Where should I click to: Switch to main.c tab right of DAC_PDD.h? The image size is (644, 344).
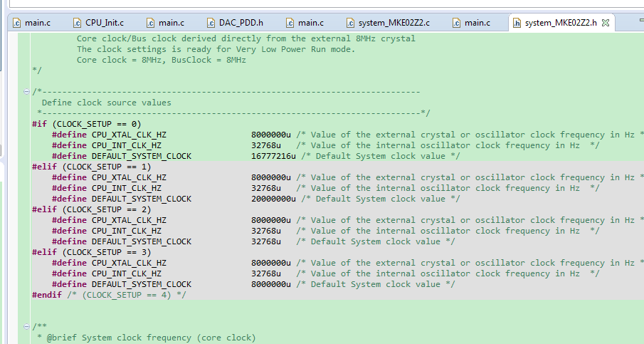310,23
